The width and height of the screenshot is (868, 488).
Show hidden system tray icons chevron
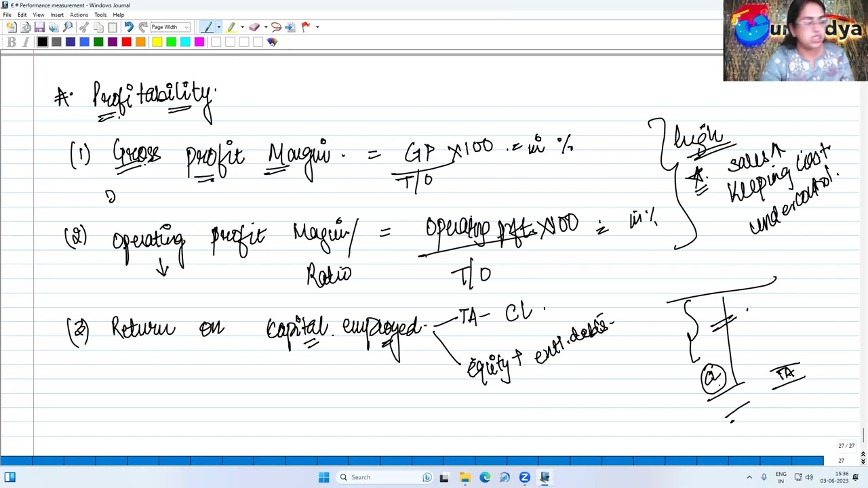pyautogui.click(x=749, y=477)
